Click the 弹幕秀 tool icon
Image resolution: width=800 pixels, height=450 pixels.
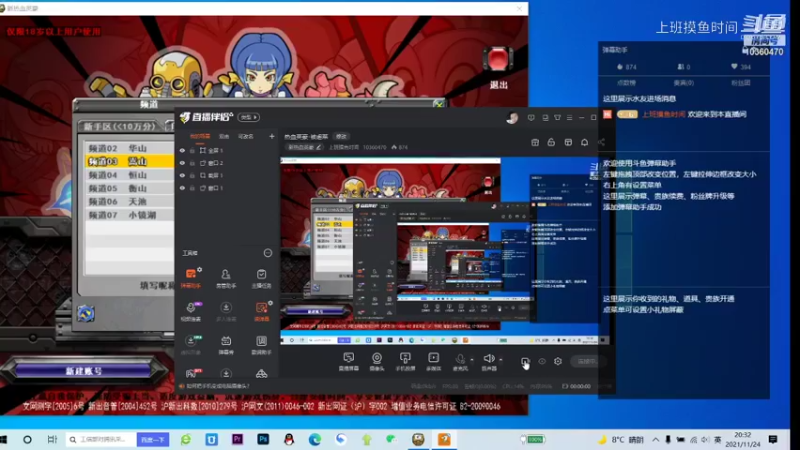(x=226, y=344)
